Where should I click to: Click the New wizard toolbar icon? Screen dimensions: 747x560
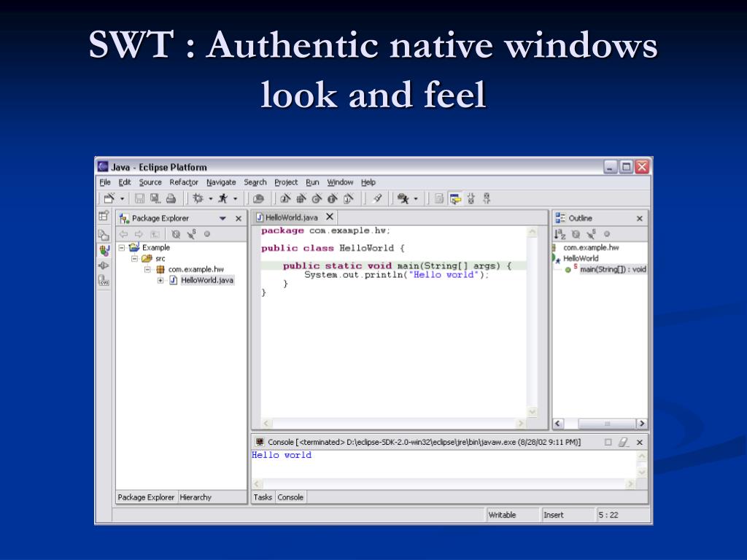tap(109, 198)
